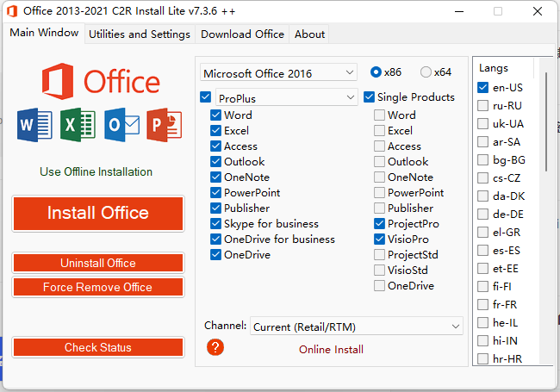Click the PowerPoint app icon

click(x=164, y=126)
